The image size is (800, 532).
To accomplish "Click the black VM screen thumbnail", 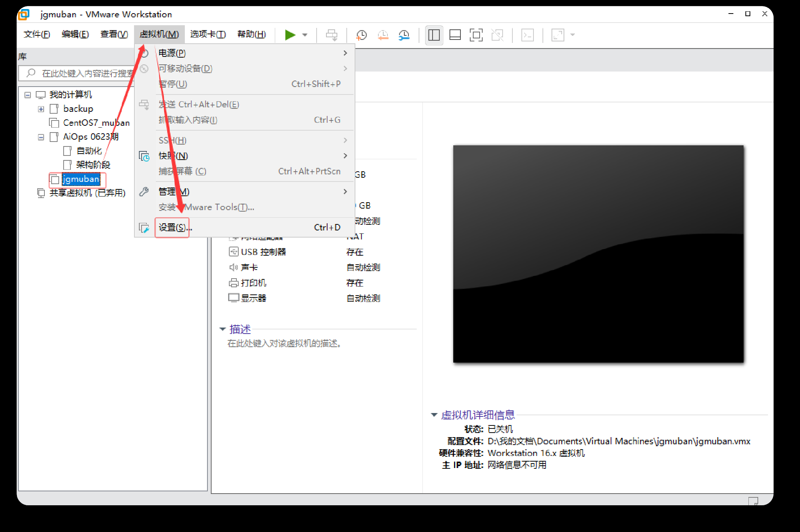I will 598,254.
